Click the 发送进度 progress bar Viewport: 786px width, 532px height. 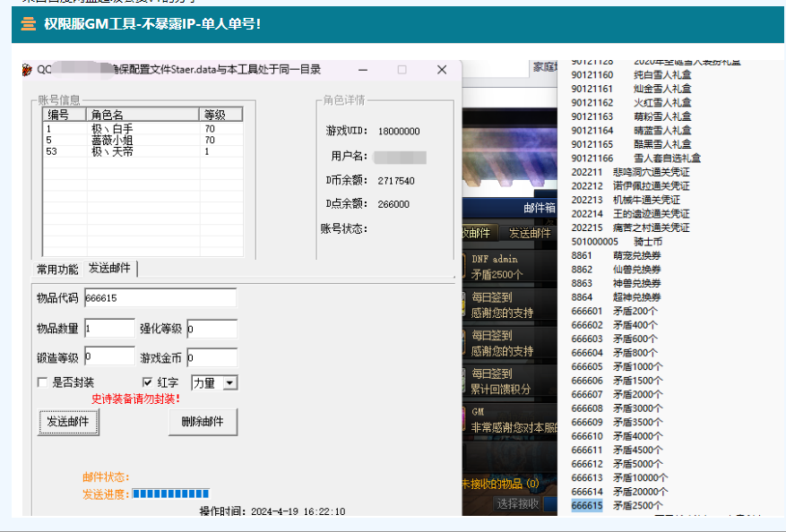[170, 493]
